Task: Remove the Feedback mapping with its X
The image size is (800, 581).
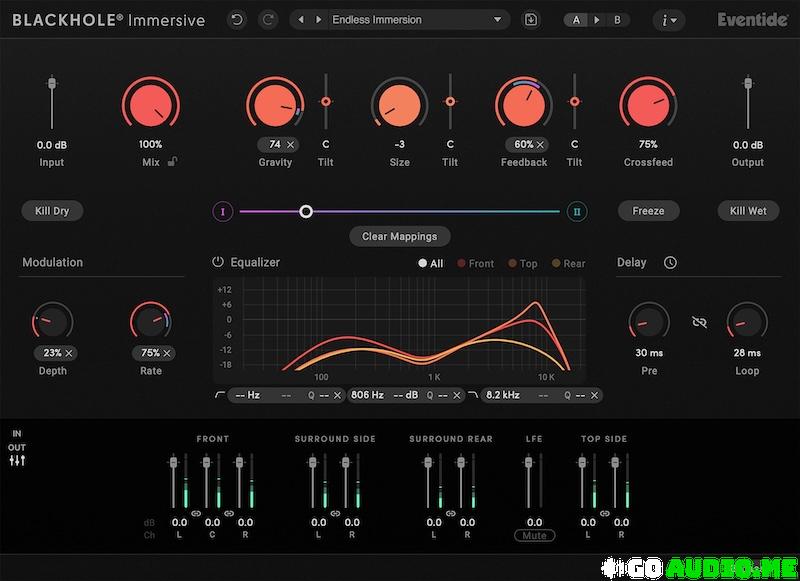Action: (540, 145)
